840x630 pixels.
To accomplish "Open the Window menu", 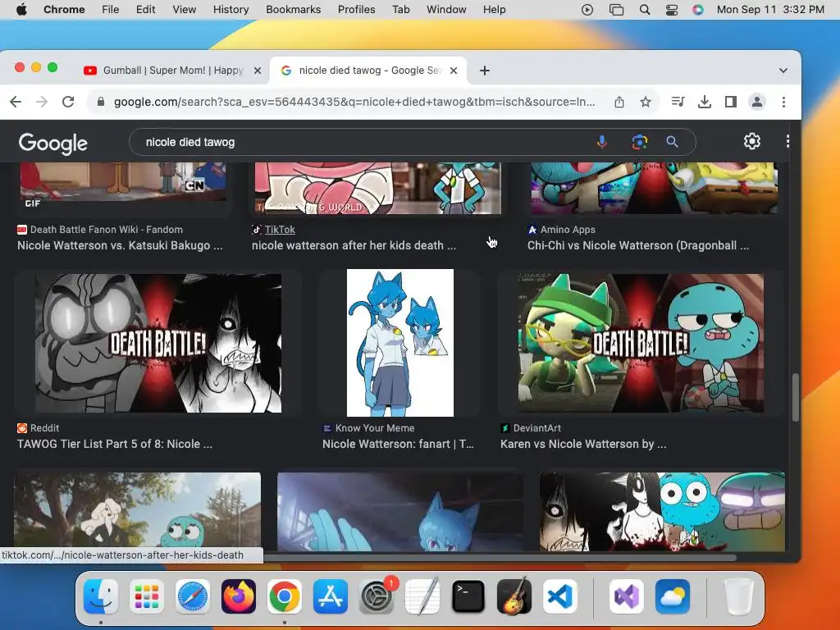I will (446, 10).
